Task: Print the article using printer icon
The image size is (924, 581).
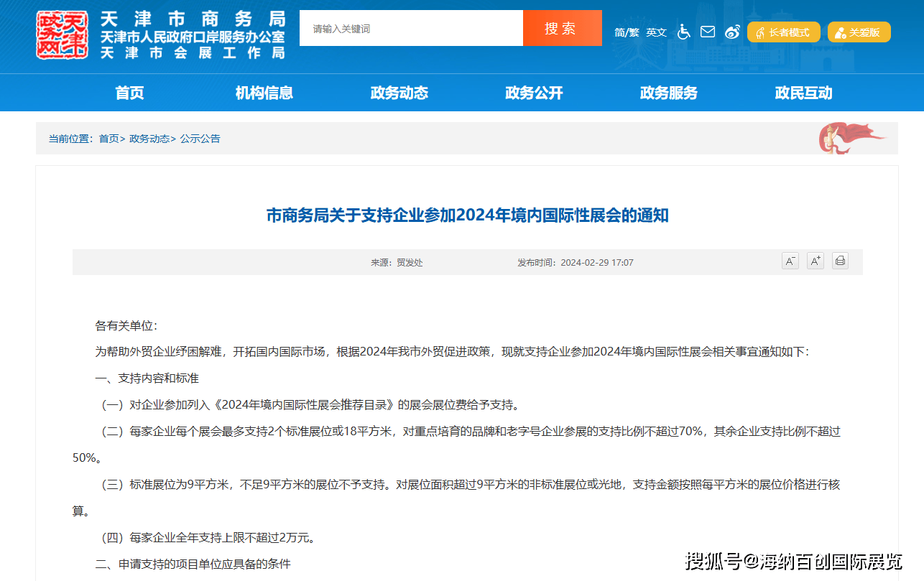Action: 840,261
